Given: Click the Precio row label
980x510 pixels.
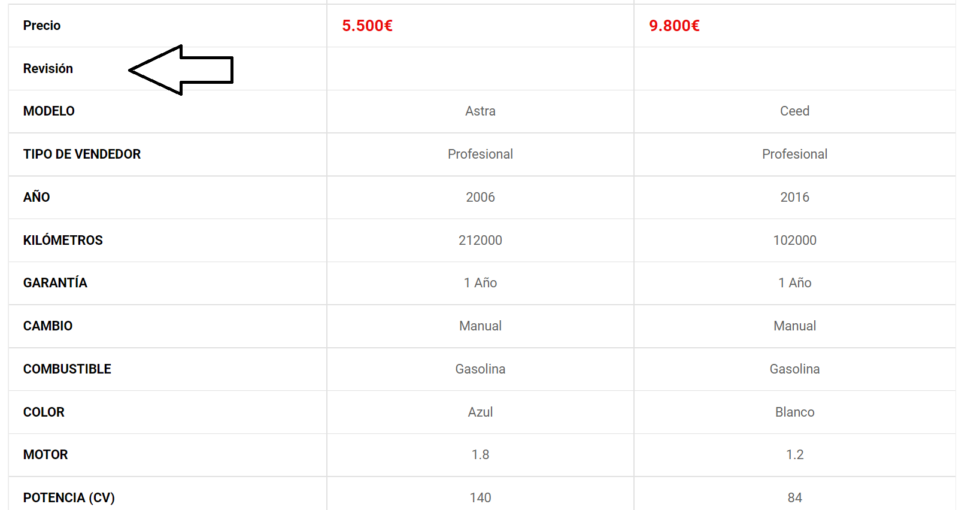Looking at the screenshot, I should [42, 26].
